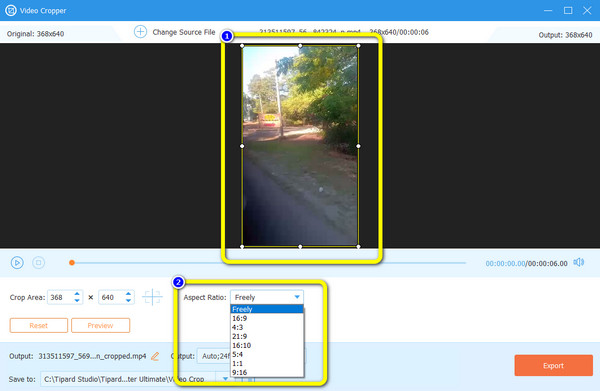Click the top-right crop handle
The width and height of the screenshot is (600, 391).
tap(358, 46)
